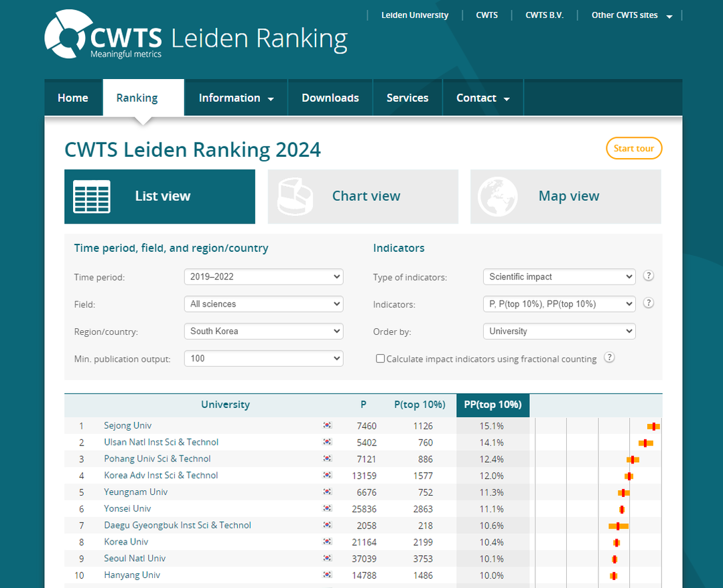Image resolution: width=723 pixels, height=588 pixels.
Task: Enable fractional counting checkbox
Action: click(x=381, y=359)
